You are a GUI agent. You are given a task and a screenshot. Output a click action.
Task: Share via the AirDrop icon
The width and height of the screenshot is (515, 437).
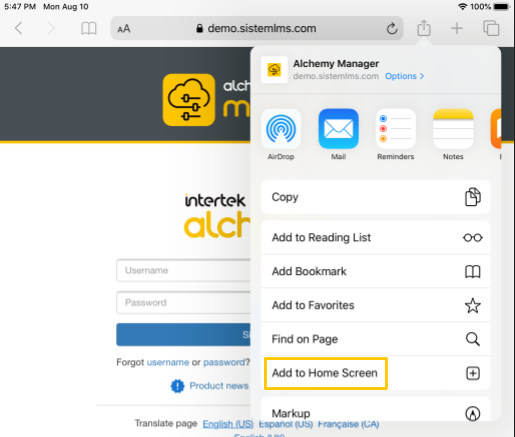point(281,128)
